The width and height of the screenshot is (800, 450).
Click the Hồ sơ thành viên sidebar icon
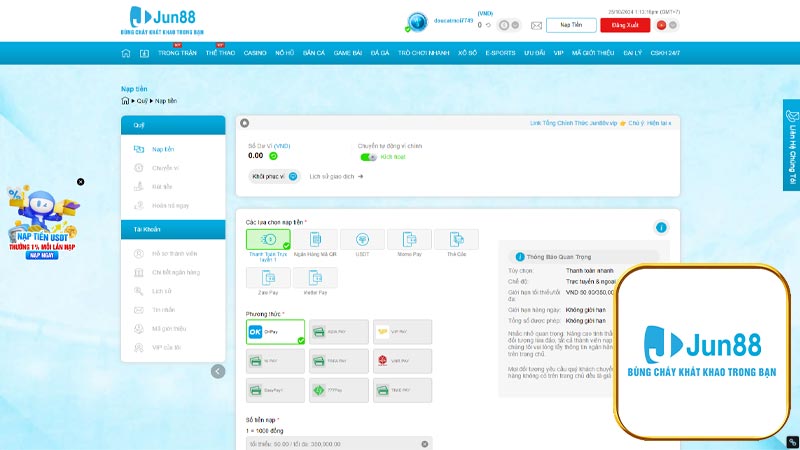[139, 254]
